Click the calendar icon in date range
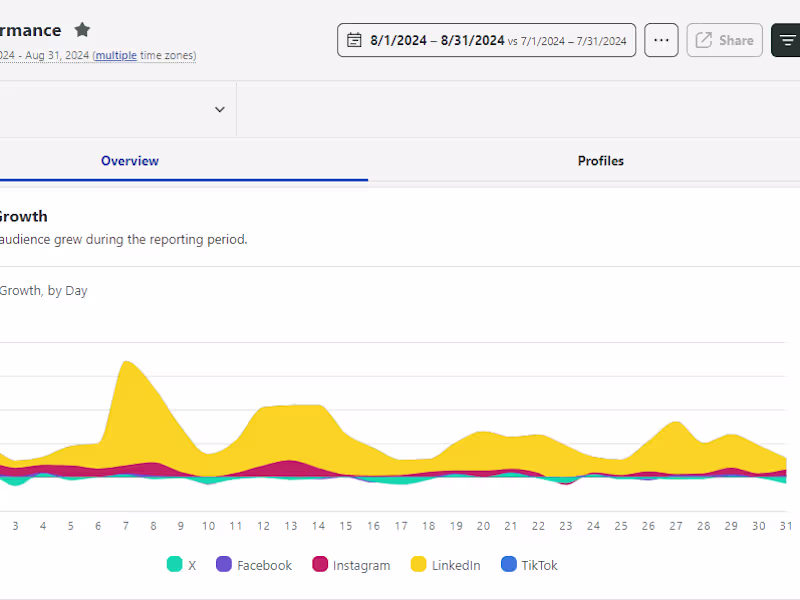Image resolution: width=800 pixels, height=600 pixels. coord(354,40)
